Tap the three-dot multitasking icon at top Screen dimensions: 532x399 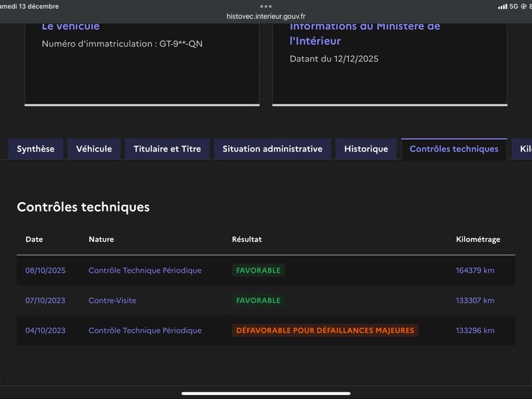[266, 6]
